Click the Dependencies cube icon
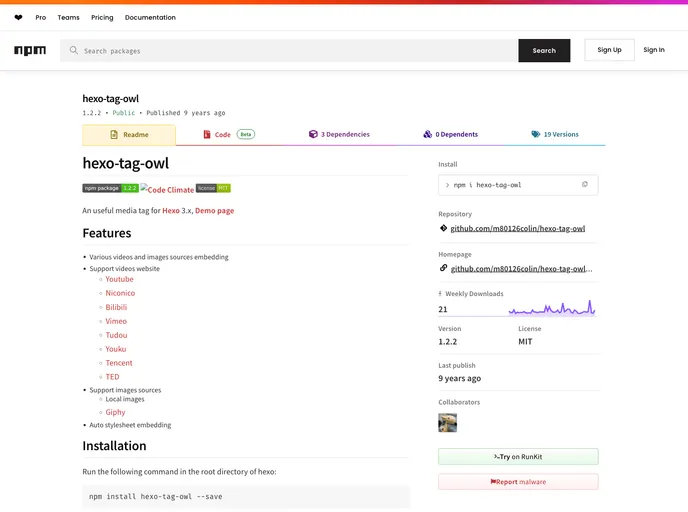This screenshot has width=688, height=512. (x=313, y=134)
